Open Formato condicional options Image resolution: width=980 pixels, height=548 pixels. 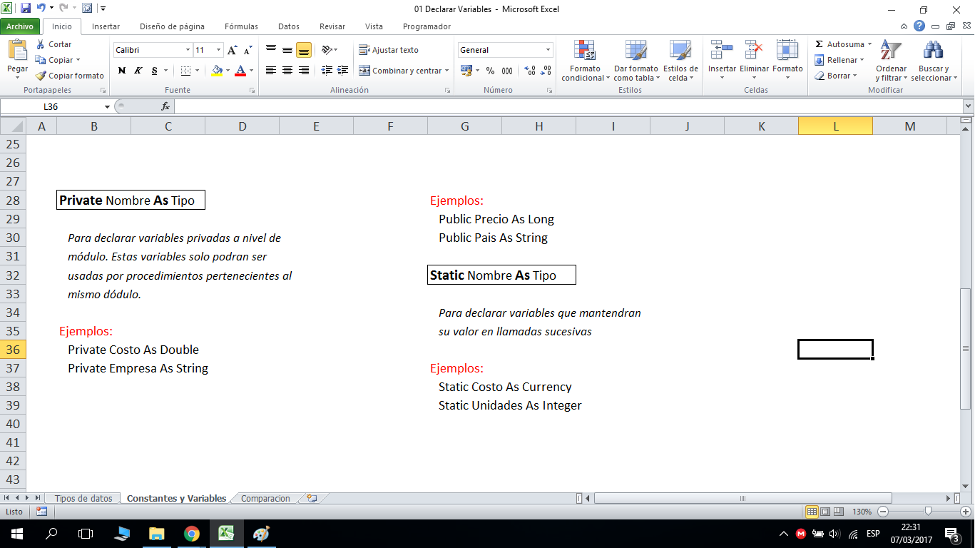pos(585,61)
